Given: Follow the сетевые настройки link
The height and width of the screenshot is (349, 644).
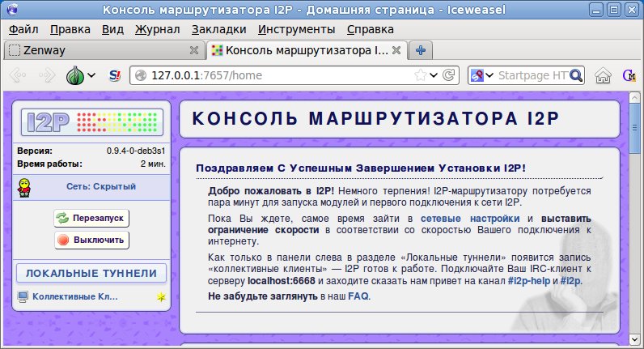Looking at the screenshot, I should 470,219.
